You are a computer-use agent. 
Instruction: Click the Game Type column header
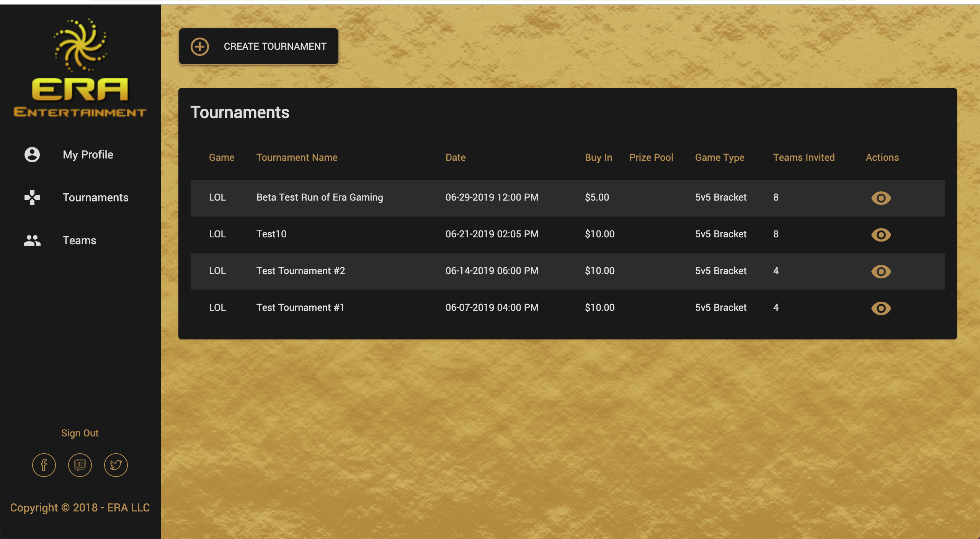tap(720, 157)
